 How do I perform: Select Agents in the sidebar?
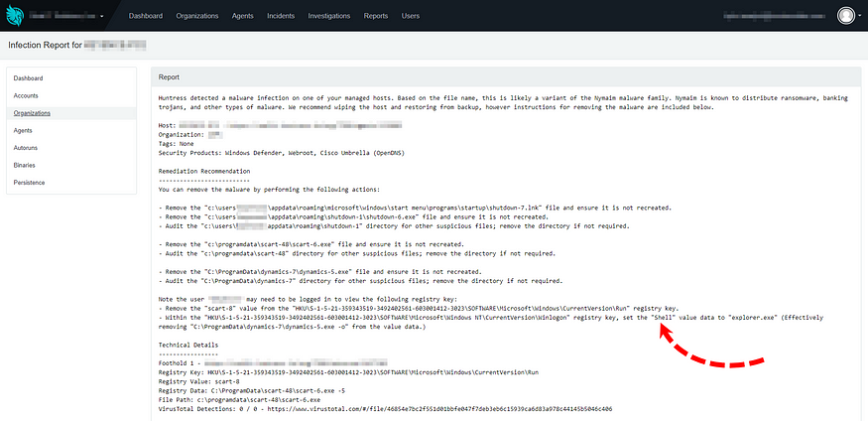coord(71,131)
